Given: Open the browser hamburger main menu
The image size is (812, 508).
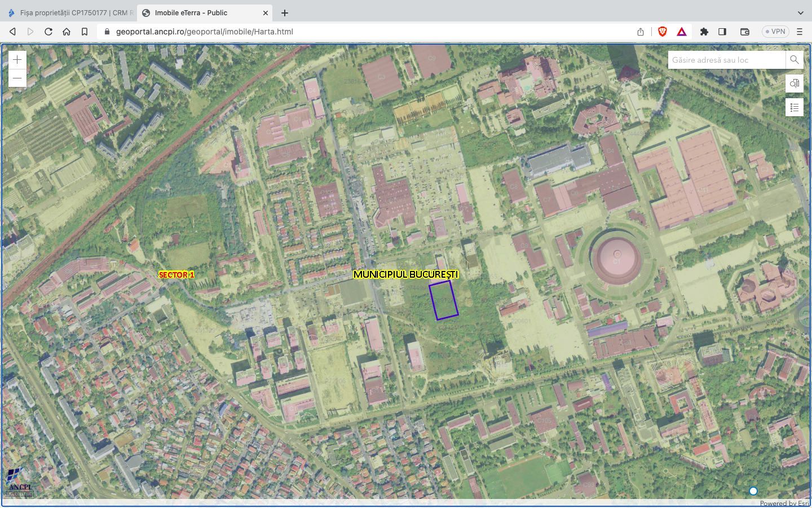Looking at the screenshot, I should point(799,32).
